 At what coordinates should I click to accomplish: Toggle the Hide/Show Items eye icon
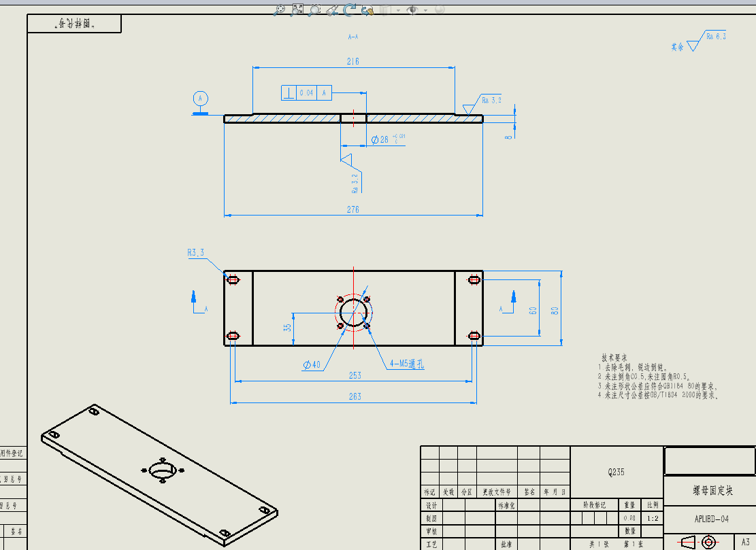click(413, 10)
